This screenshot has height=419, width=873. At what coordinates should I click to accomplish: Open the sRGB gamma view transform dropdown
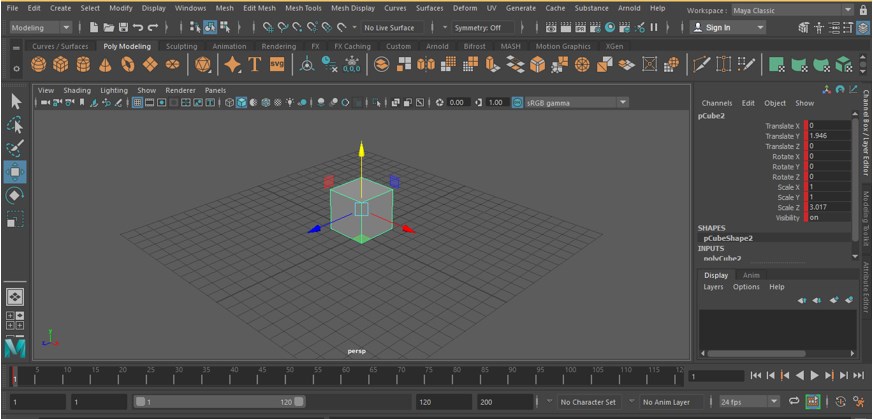point(569,102)
